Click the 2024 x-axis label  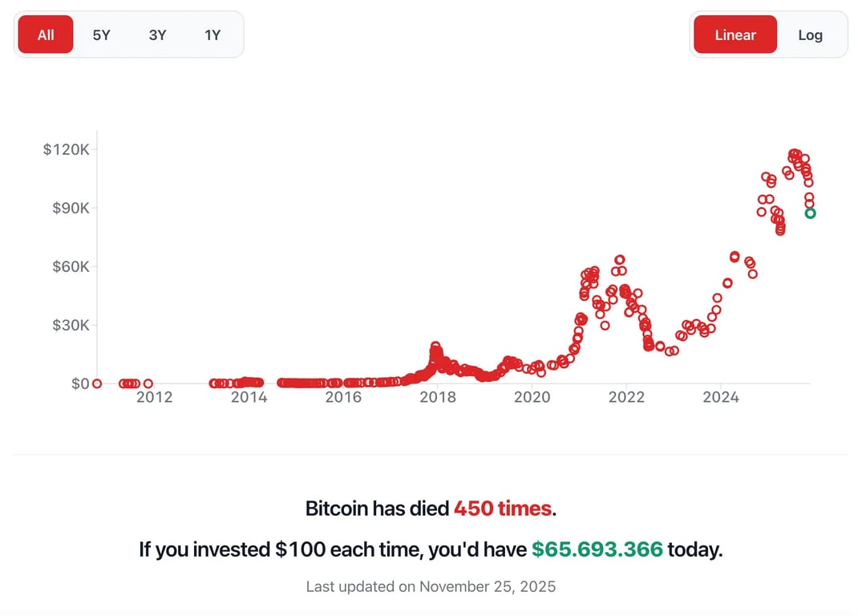coord(720,397)
